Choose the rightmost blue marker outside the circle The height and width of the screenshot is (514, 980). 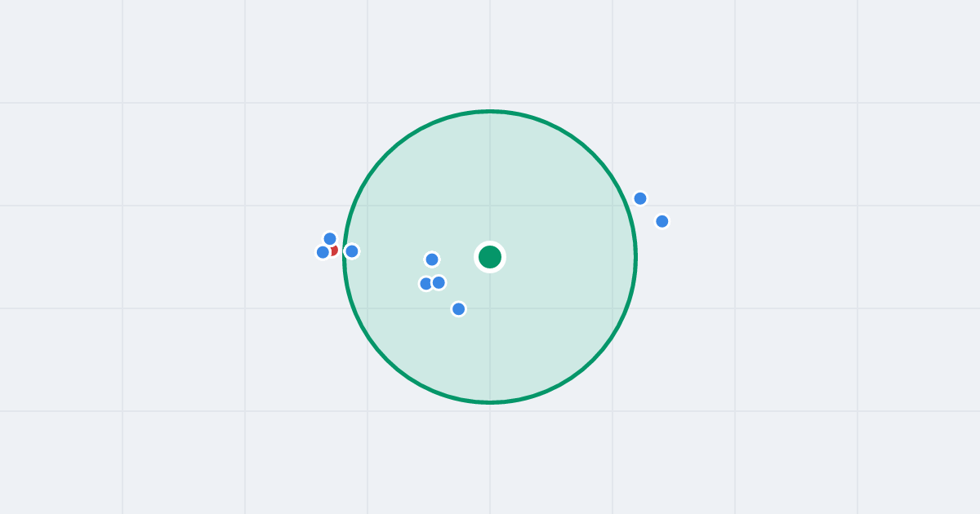662,221
